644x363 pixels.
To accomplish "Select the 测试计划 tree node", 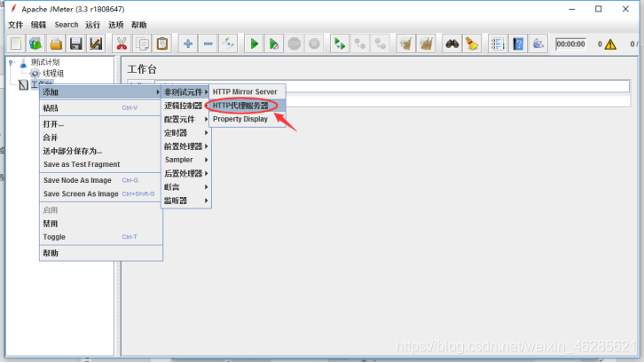I will (45, 62).
